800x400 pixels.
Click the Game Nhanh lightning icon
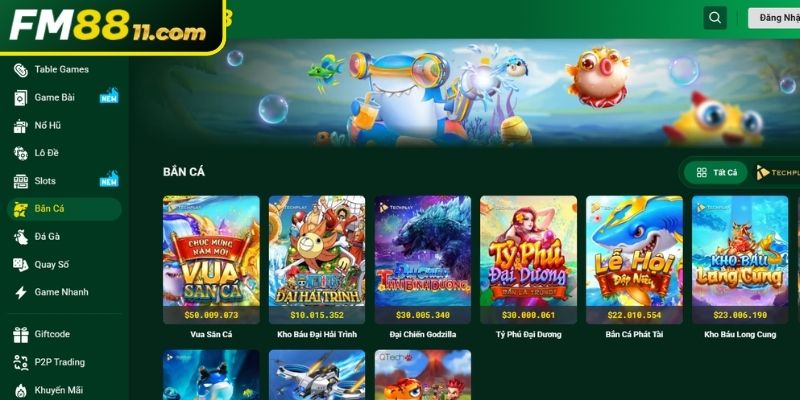20,292
